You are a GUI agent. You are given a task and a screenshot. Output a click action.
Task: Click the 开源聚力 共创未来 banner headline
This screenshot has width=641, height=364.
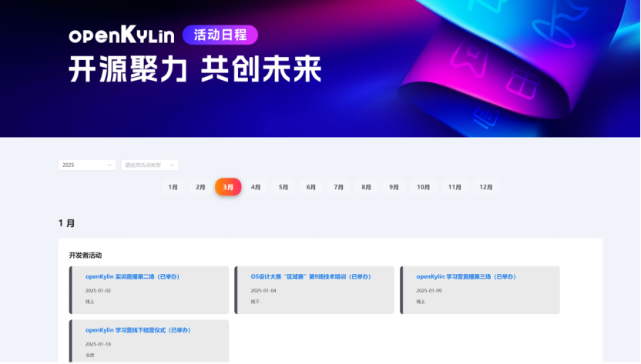(196, 69)
